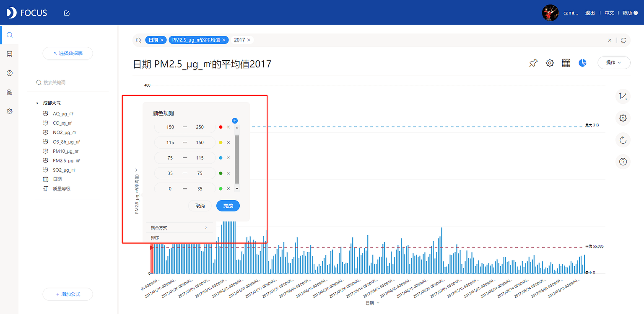
Task: Click the axis configuration icon on right panel
Action: coord(623,96)
